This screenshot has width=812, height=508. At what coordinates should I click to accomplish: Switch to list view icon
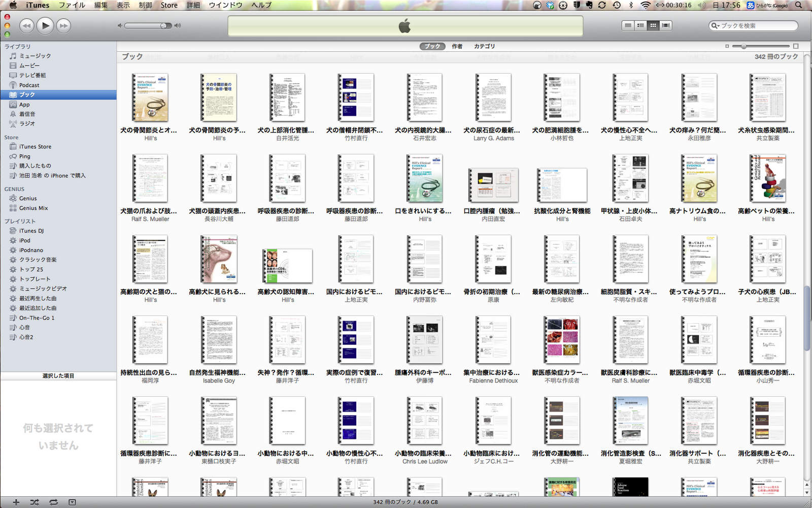point(628,25)
